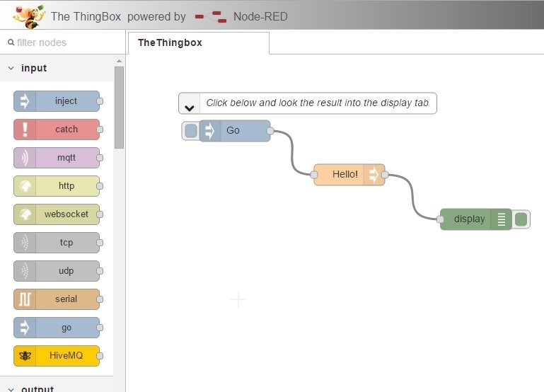The image size is (544, 392).
Task: Collapse the input palette category
Action: (x=11, y=69)
